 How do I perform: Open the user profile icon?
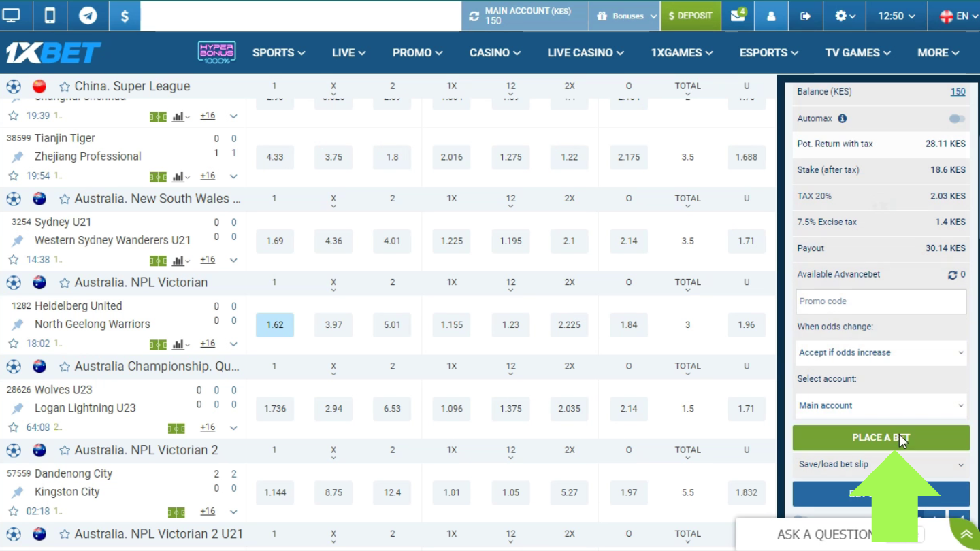pyautogui.click(x=771, y=16)
